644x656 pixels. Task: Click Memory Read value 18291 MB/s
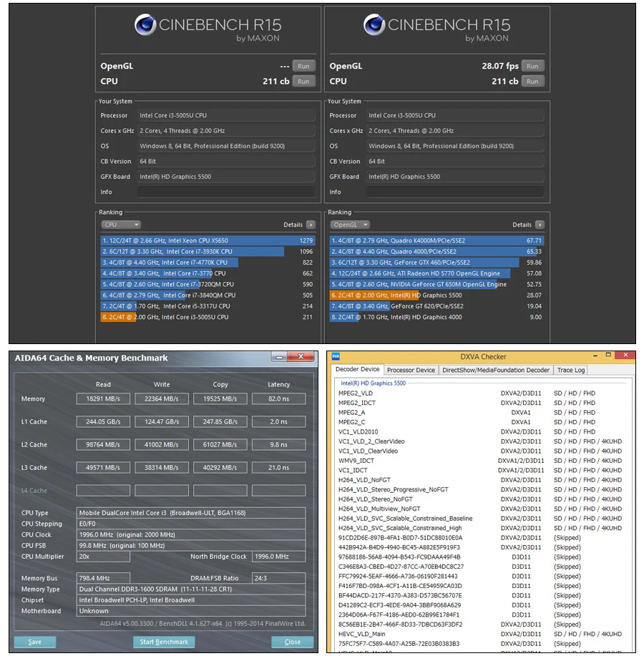(103, 398)
